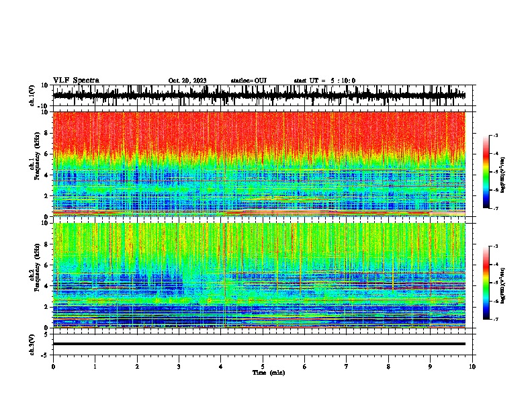The height and width of the screenshot is (411, 532).
Task: Click the ch.1 spectrogram color bar
Action: (486, 172)
